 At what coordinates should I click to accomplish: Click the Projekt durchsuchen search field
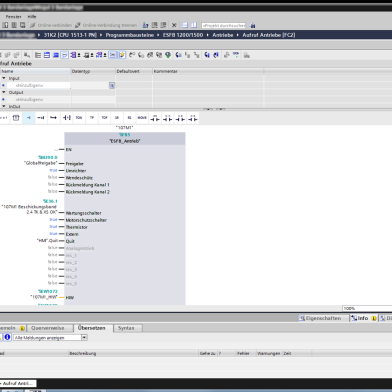tap(224, 25)
